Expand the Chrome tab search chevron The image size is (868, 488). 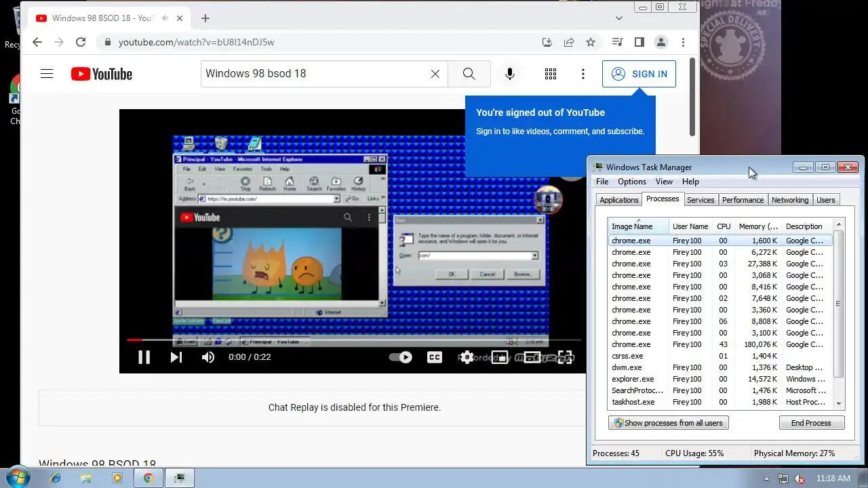[x=619, y=18]
